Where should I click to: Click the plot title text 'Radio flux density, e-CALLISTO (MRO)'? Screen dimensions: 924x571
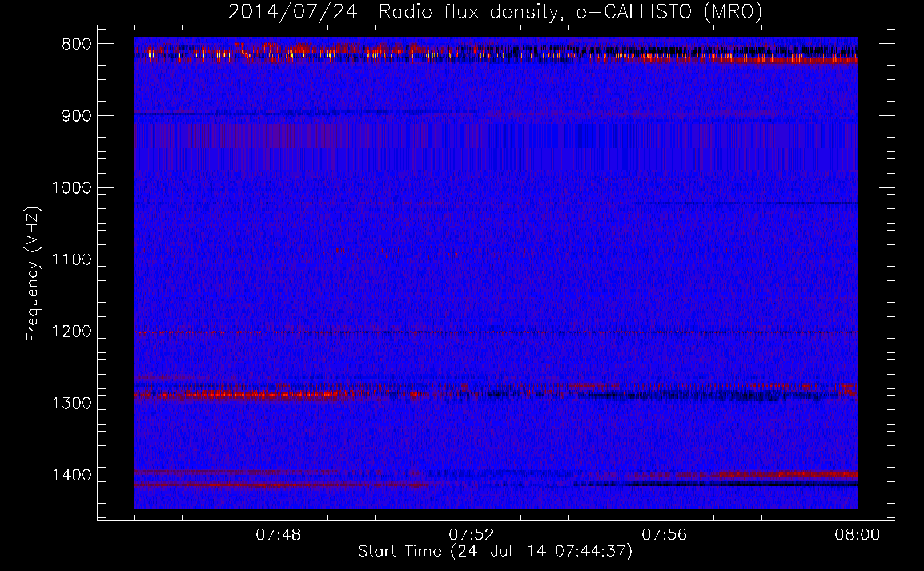tap(571, 11)
